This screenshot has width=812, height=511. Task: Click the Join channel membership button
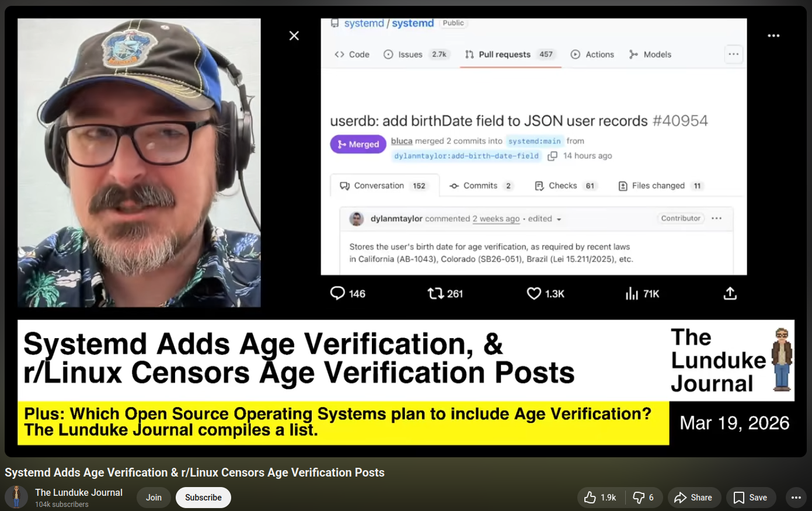pyautogui.click(x=154, y=498)
